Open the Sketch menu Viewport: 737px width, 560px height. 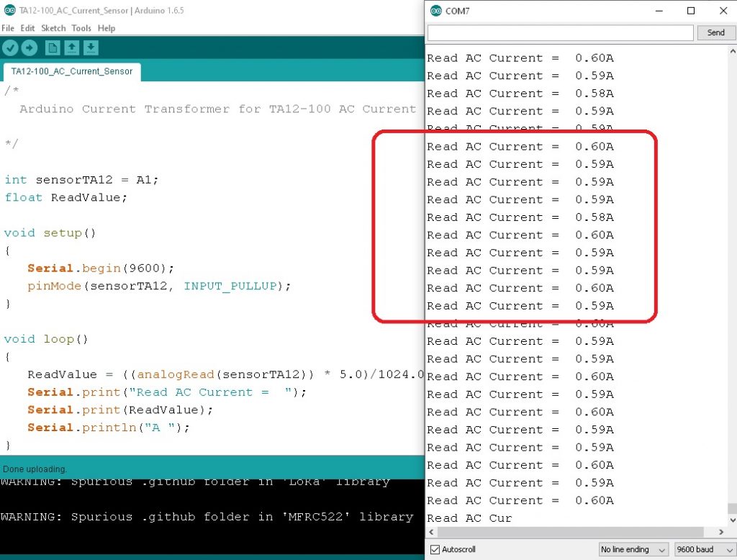coord(53,28)
